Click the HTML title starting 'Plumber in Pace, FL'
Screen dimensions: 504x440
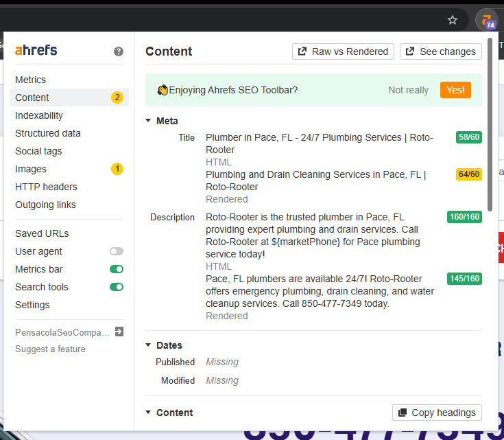pos(320,143)
